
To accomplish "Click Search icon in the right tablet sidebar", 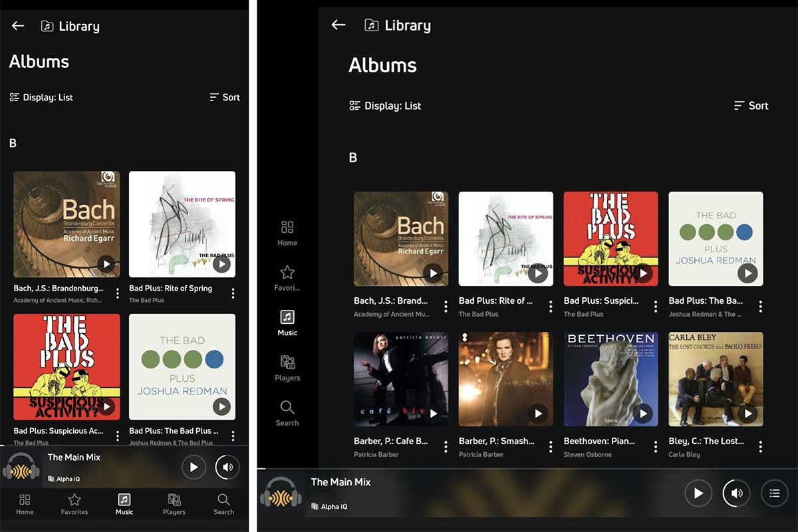I will click(x=287, y=412).
